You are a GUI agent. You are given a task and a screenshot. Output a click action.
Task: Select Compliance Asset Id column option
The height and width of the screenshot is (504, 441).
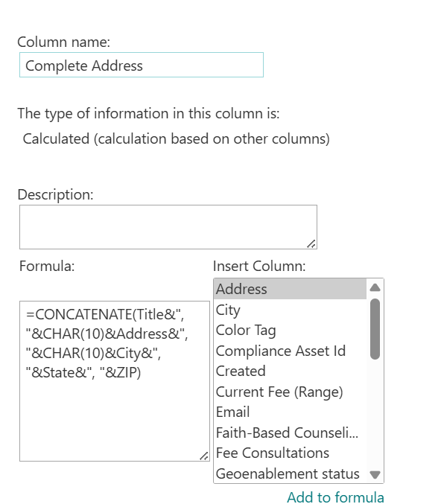290,351
